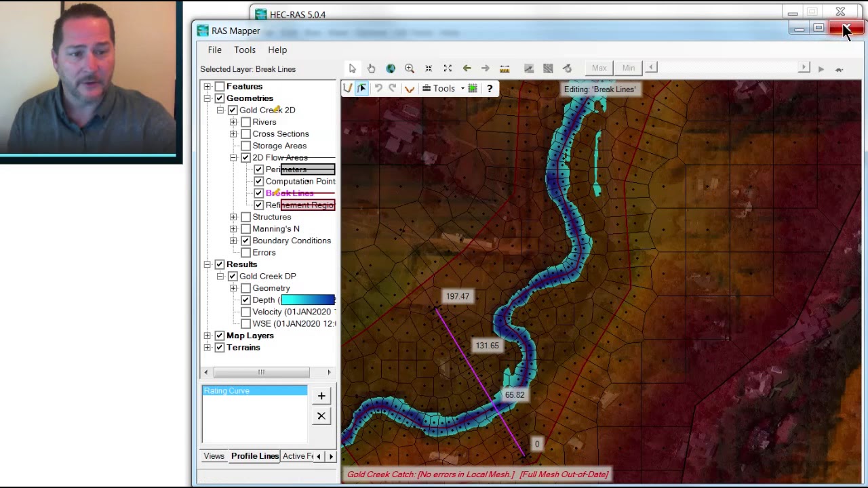Screen dimensions: 868x488
Task: Enable the Rivers layer checkbox
Action: (246, 122)
